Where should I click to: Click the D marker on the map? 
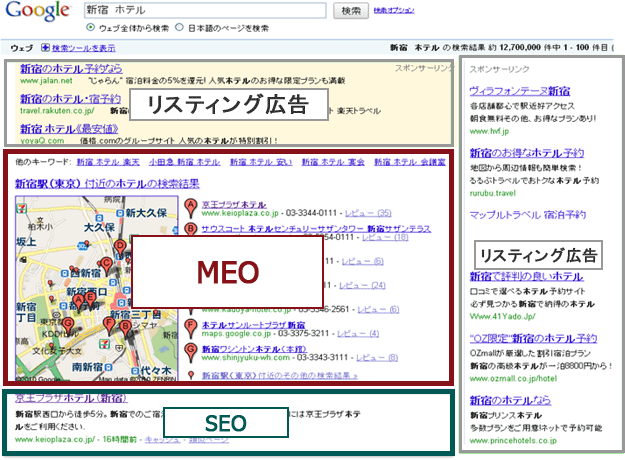[120, 249]
